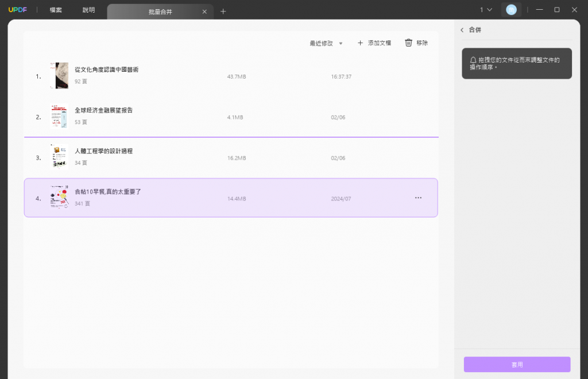Click the 16:37:37 modified time
The height and width of the screenshot is (379, 588).
[341, 76]
